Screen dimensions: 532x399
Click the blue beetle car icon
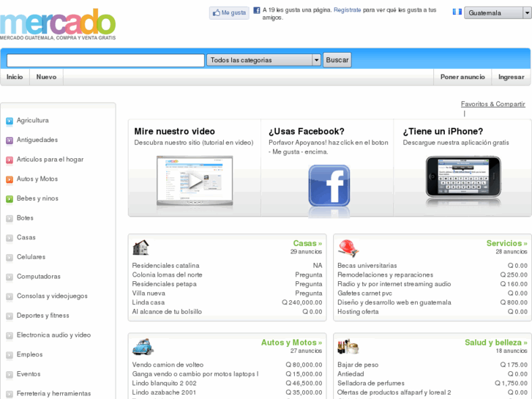point(143,347)
